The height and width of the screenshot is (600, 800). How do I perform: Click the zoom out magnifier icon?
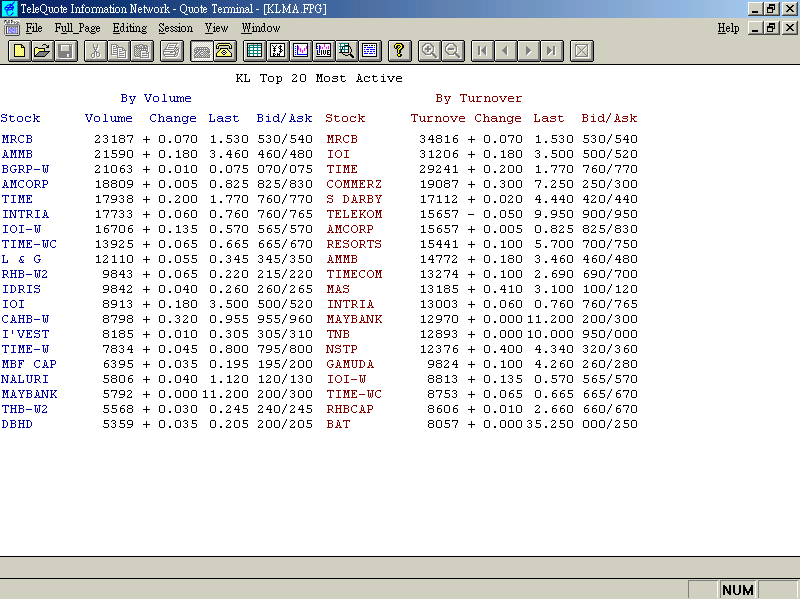(453, 51)
